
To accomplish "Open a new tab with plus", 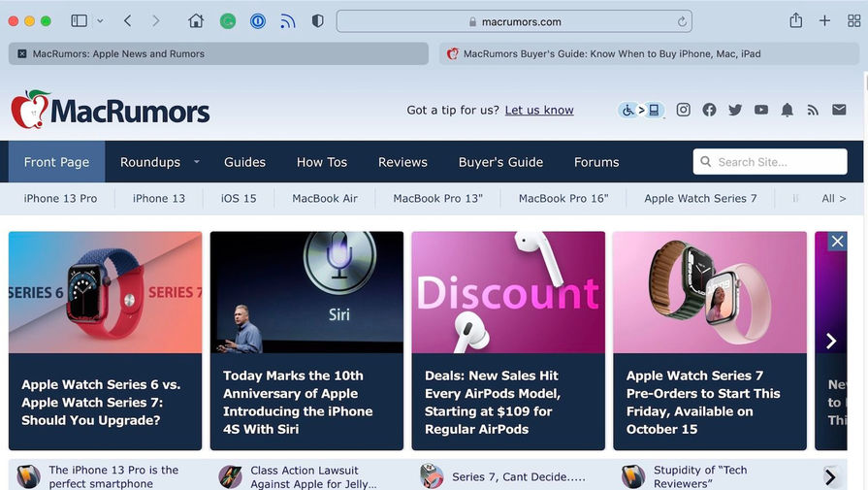I will click(824, 21).
